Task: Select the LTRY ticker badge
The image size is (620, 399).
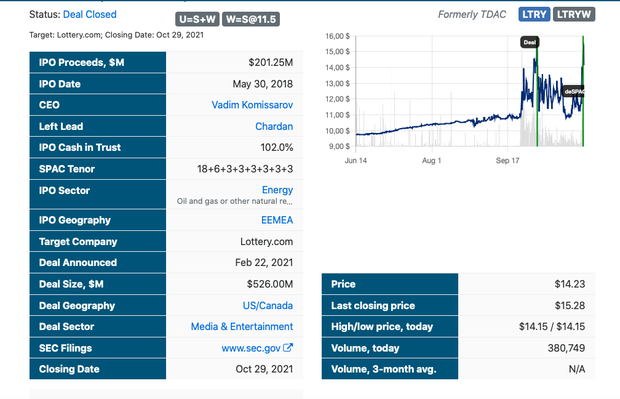Action: pos(534,15)
